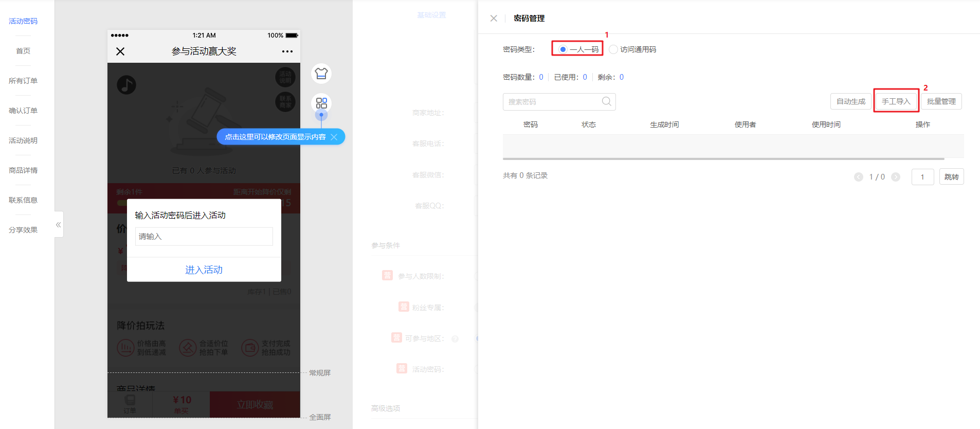Click the 手工导入 button

[x=896, y=101]
